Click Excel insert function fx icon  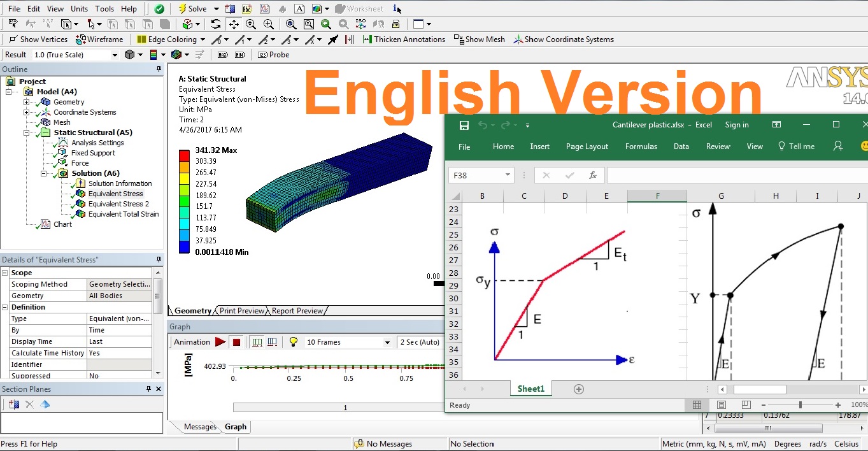tap(592, 175)
